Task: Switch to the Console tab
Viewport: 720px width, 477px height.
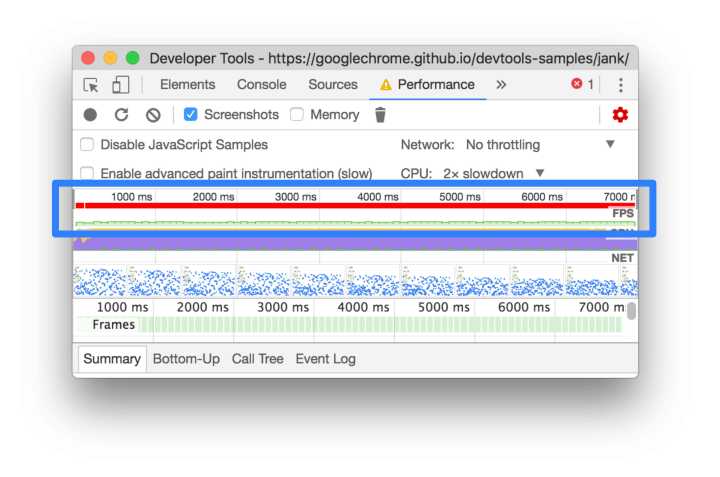Action: pos(262,84)
